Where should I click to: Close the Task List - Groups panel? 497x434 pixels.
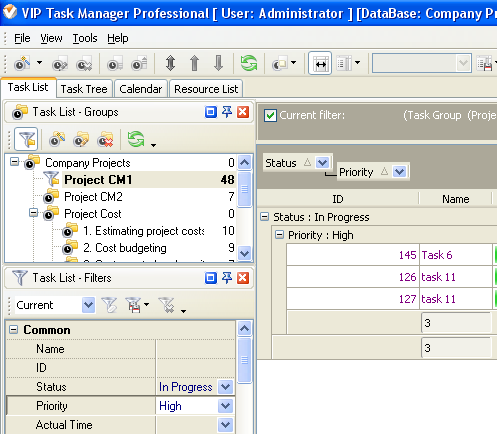point(243,112)
